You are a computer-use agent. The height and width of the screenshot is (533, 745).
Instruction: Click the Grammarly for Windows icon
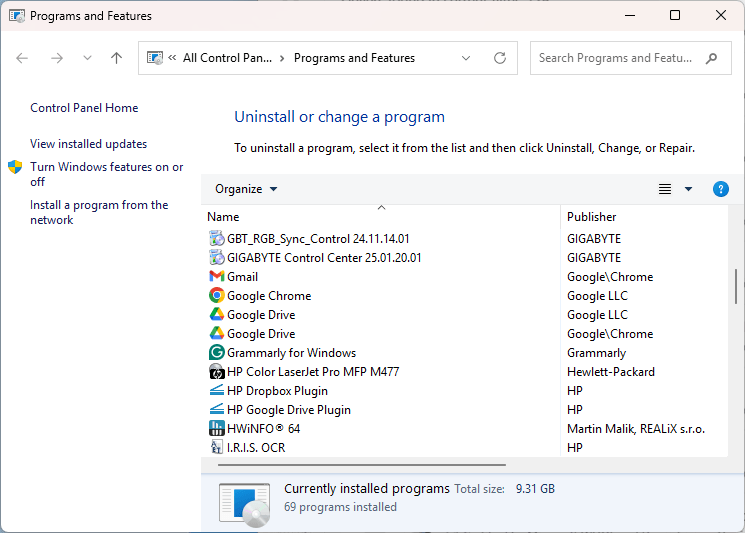point(217,353)
